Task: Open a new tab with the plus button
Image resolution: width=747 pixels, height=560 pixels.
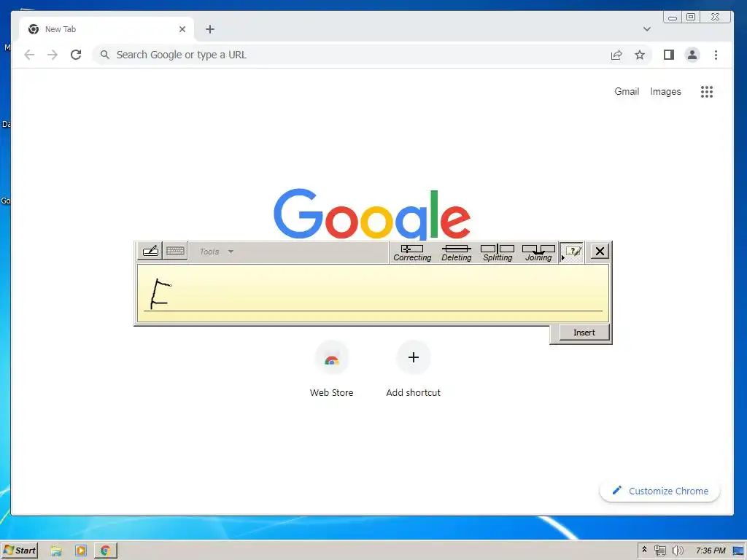Action: tap(210, 29)
